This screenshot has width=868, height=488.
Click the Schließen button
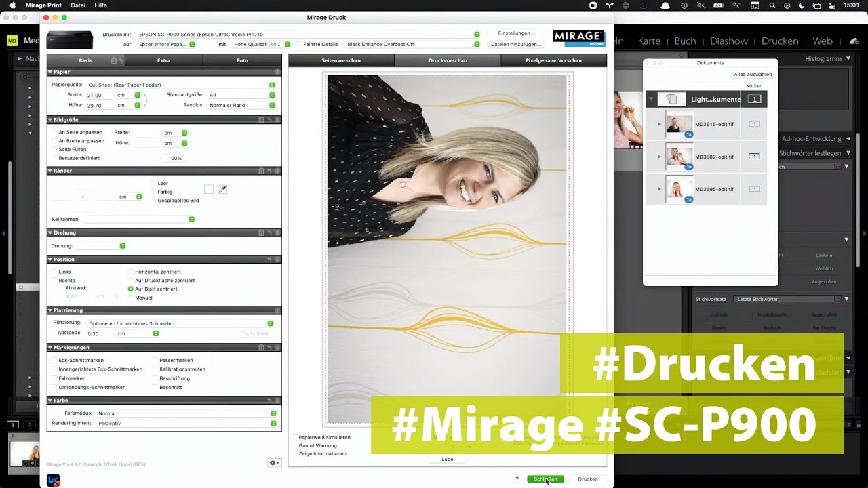coord(545,479)
